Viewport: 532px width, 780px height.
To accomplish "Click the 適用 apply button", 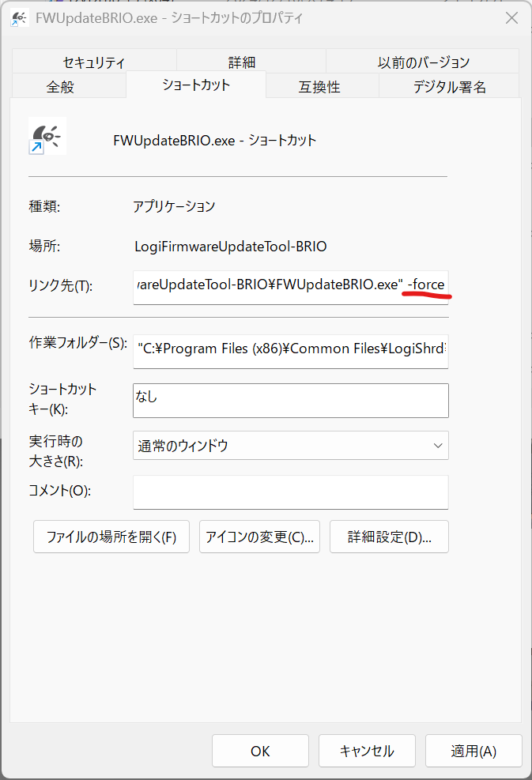I will [474, 751].
